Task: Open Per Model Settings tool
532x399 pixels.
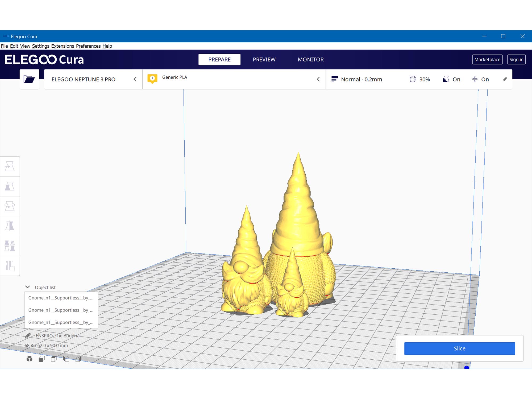Action: click(10, 246)
